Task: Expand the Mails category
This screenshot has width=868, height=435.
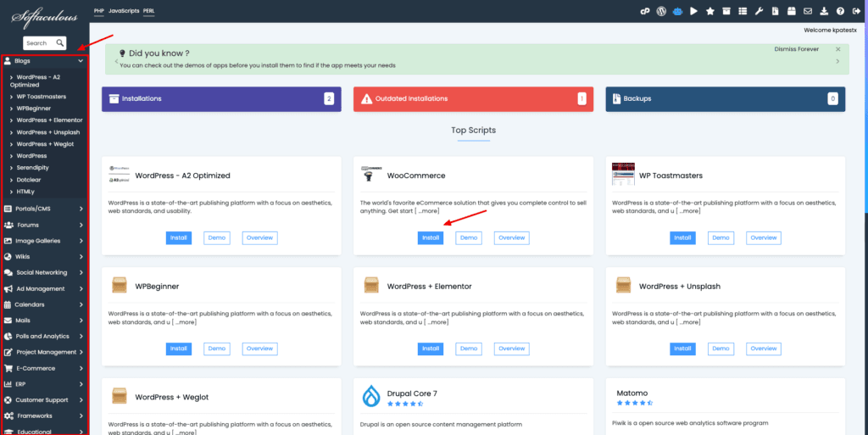Action: 44,321
